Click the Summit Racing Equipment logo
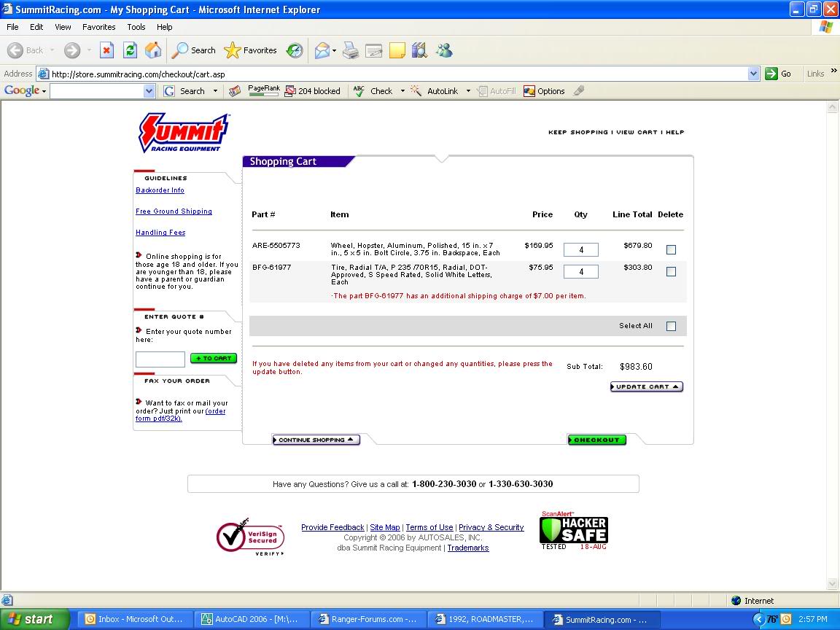The width and height of the screenshot is (840, 630). pos(184,133)
